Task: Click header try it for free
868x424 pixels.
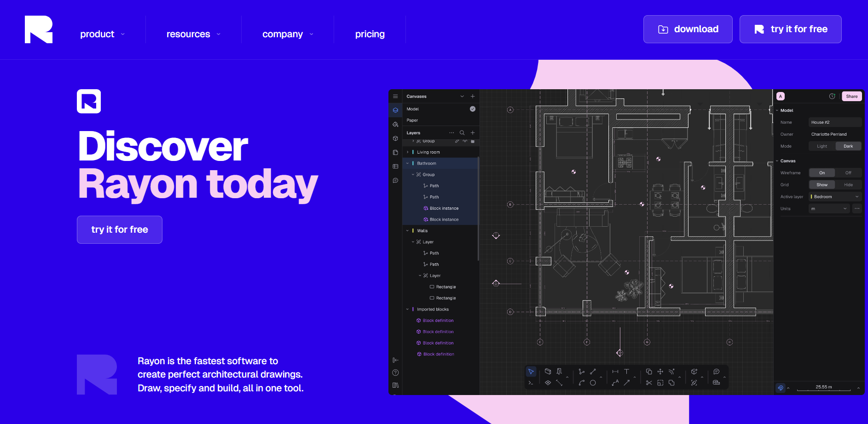Action: click(x=791, y=29)
